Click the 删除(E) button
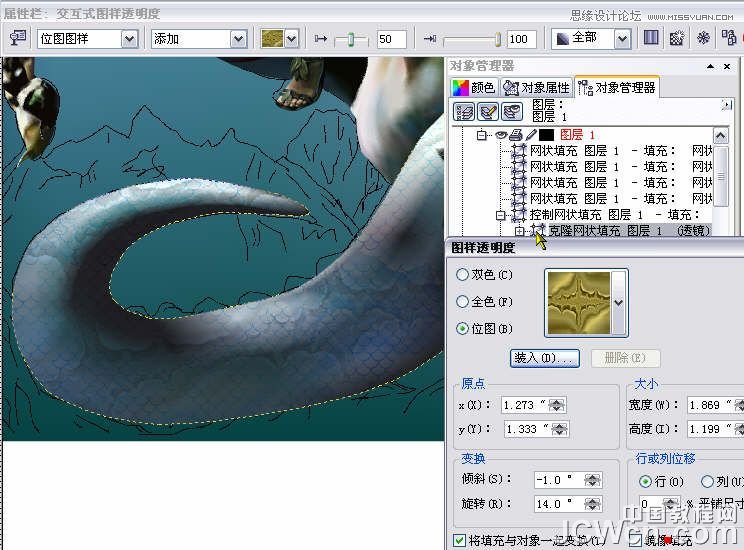 tap(625, 358)
